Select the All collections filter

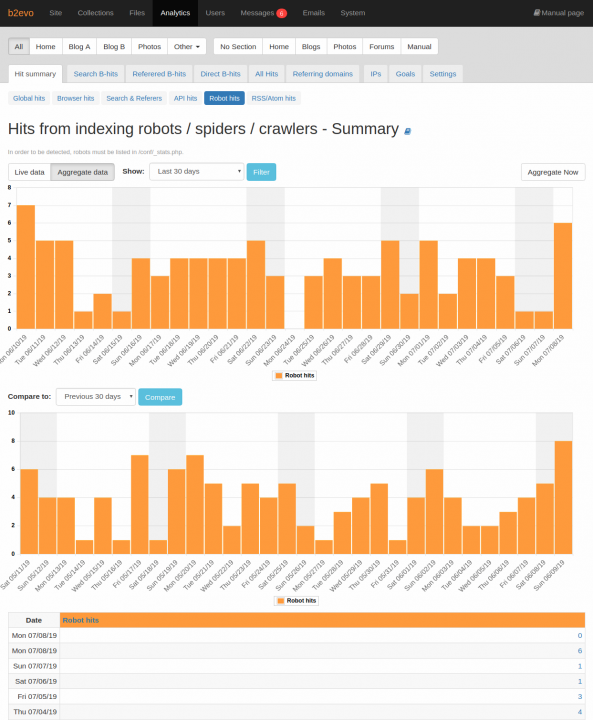click(19, 46)
